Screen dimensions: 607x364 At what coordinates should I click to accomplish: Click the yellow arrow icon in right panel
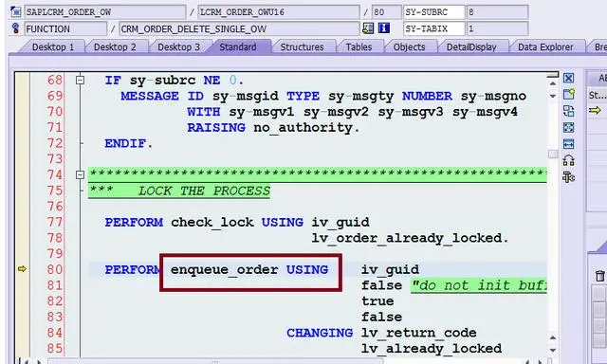coord(595,111)
